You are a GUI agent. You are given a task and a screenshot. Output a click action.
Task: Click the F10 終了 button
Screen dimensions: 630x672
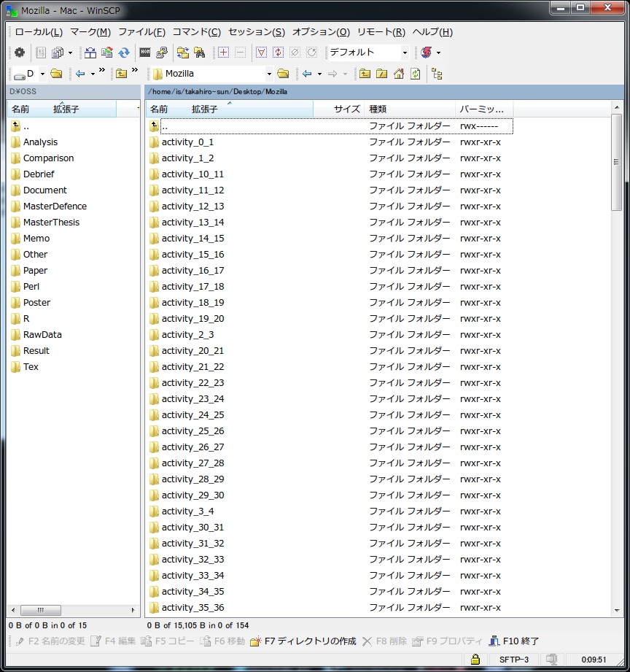click(x=514, y=641)
